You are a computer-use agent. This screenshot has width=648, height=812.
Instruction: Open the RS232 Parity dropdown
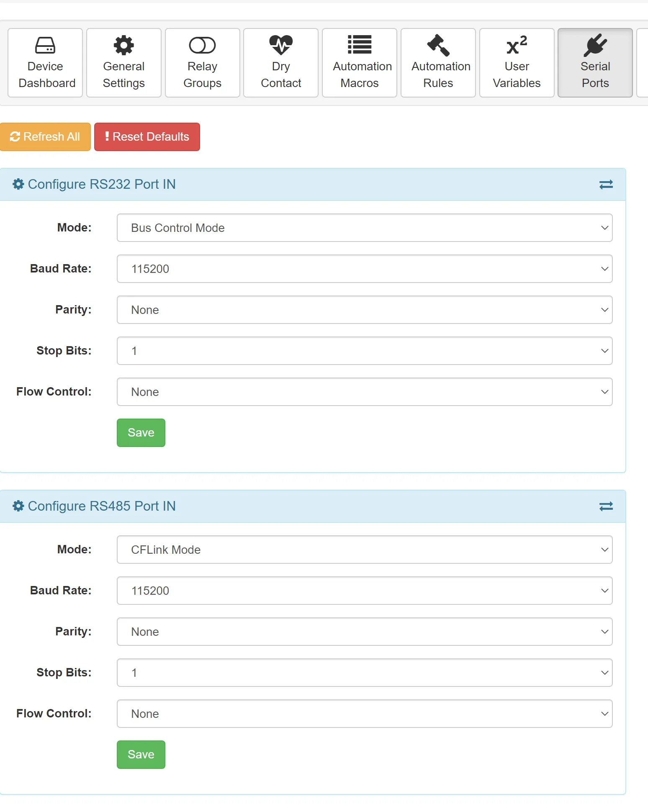click(x=364, y=310)
